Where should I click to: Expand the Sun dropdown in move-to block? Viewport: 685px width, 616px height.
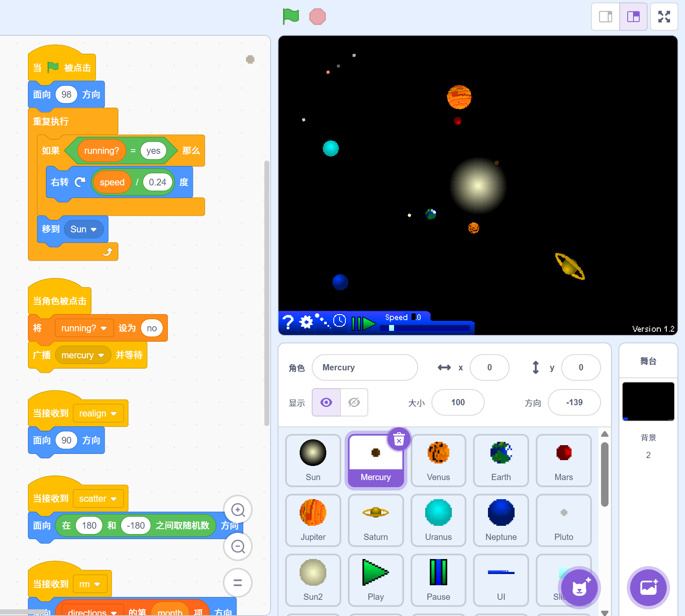pos(94,229)
